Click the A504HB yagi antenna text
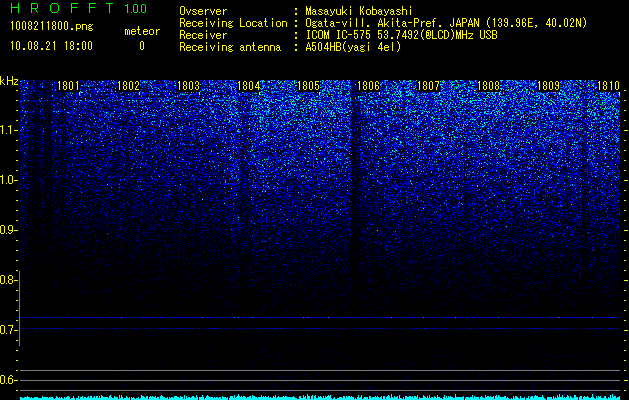629x400 pixels. pos(353,47)
